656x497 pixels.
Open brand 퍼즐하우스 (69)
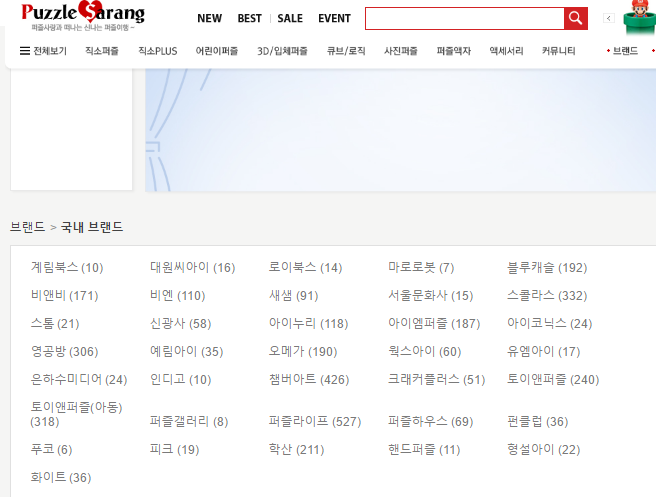(x=430, y=421)
